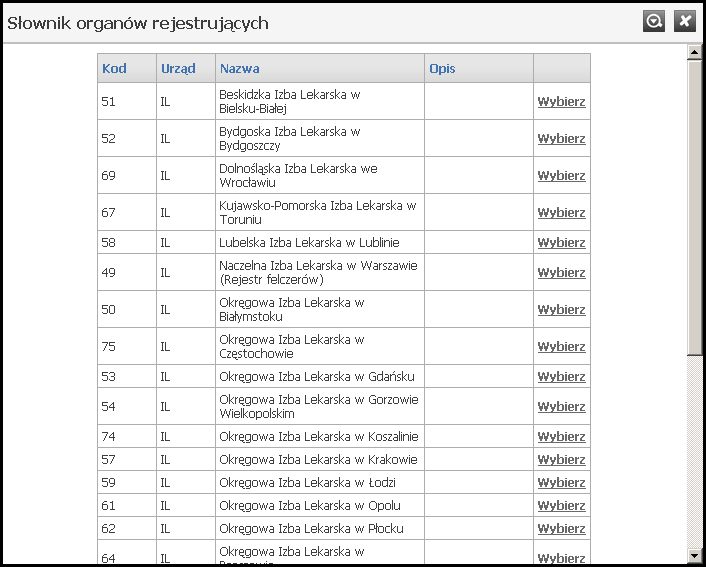Select Wybierz for Dolnośląska Izba Lekarska
The width and height of the screenshot is (706, 567).
click(x=561, y=176)
